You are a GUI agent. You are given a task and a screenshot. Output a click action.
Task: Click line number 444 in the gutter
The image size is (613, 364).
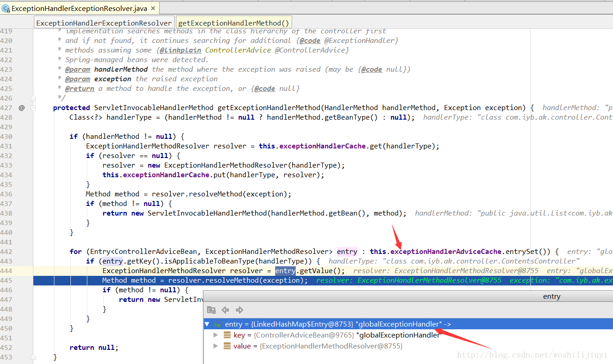point(6,271)
